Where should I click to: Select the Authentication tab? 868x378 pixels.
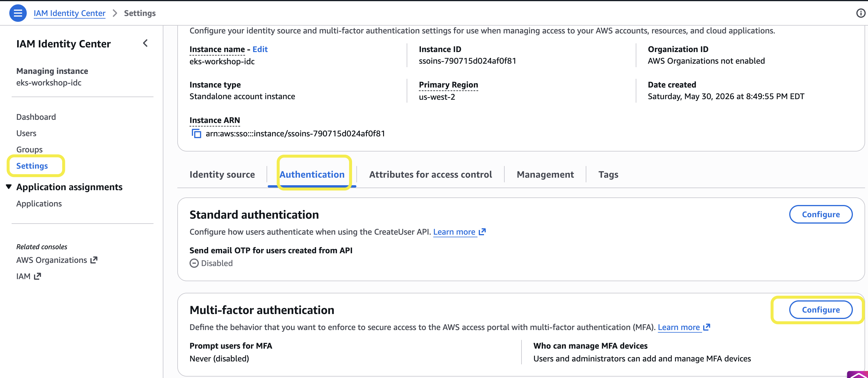pos(312,174)
